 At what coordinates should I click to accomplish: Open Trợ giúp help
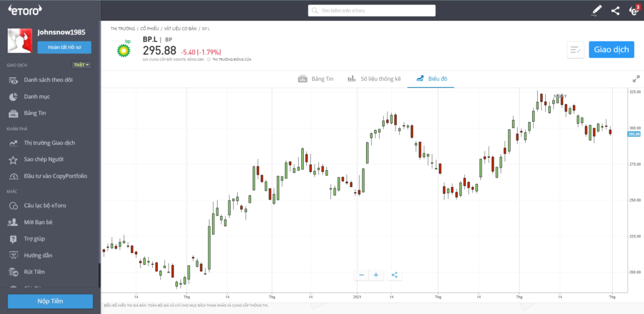pos(35,239)
